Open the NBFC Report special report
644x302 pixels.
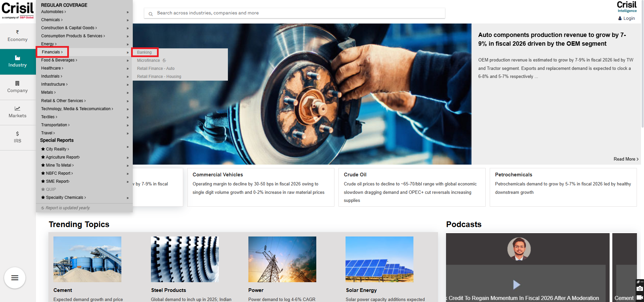click(58, 173)
